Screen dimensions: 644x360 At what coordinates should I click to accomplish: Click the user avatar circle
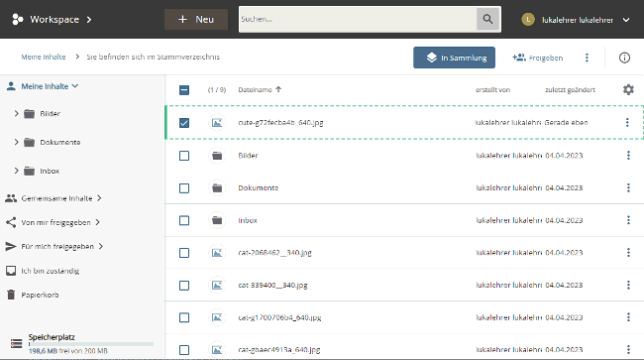(528, 19)
